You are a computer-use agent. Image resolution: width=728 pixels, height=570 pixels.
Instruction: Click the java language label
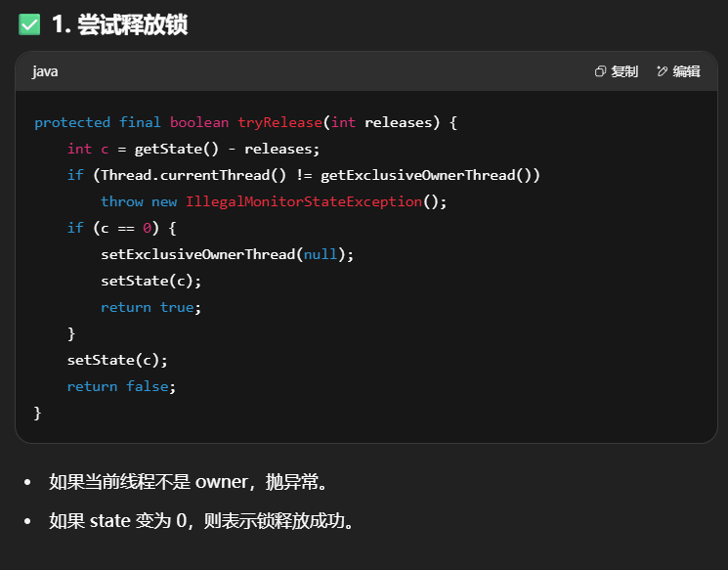pos(45,71)
